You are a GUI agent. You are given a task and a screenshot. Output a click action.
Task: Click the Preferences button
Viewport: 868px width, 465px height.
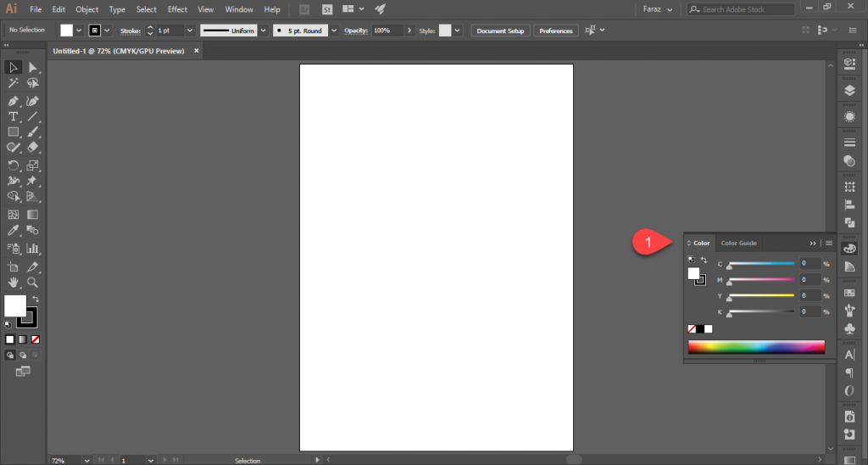pos(556,31)
